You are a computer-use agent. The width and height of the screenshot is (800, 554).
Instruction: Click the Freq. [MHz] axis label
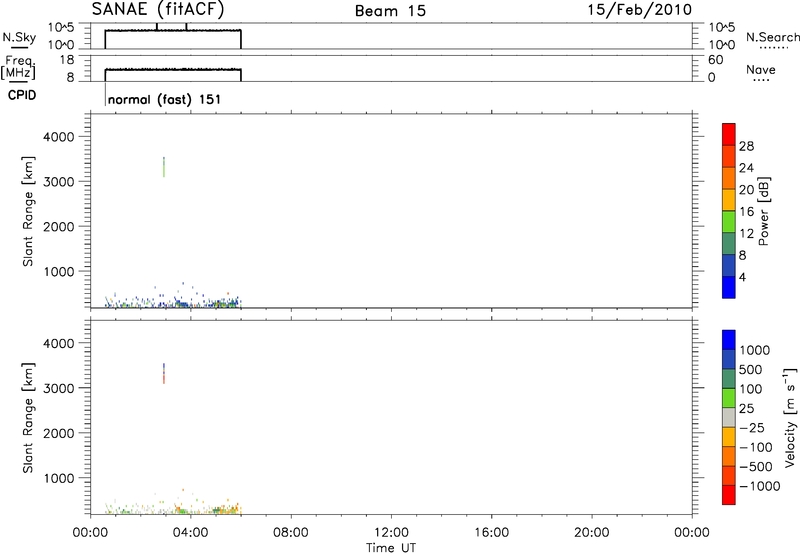click(x=18, y=68)
